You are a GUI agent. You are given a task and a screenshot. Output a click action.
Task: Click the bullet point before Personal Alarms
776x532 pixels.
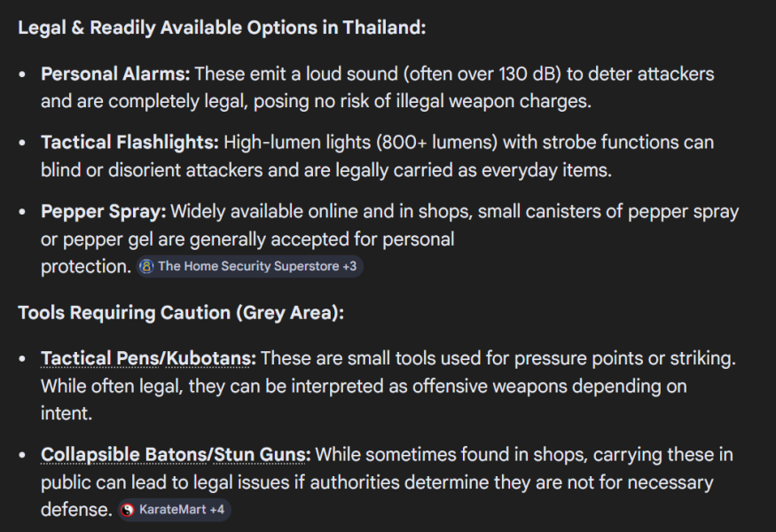23,75
